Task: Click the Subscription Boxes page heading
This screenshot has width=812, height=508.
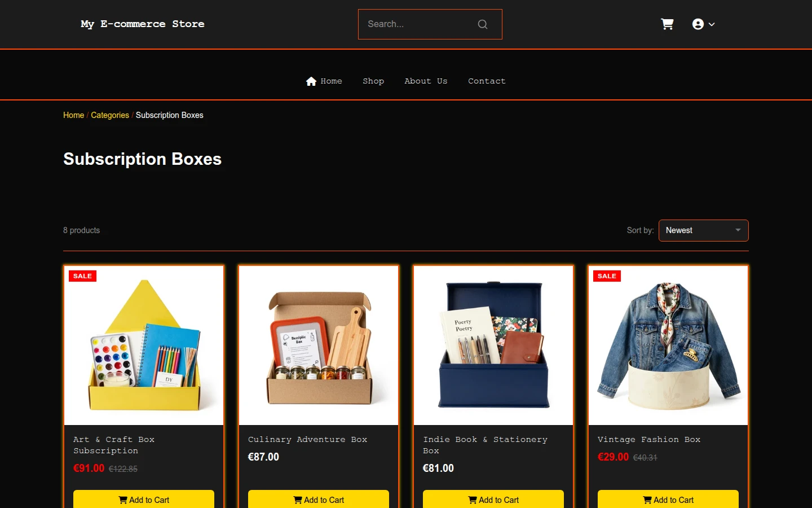Action: click(x=142, y=159)
